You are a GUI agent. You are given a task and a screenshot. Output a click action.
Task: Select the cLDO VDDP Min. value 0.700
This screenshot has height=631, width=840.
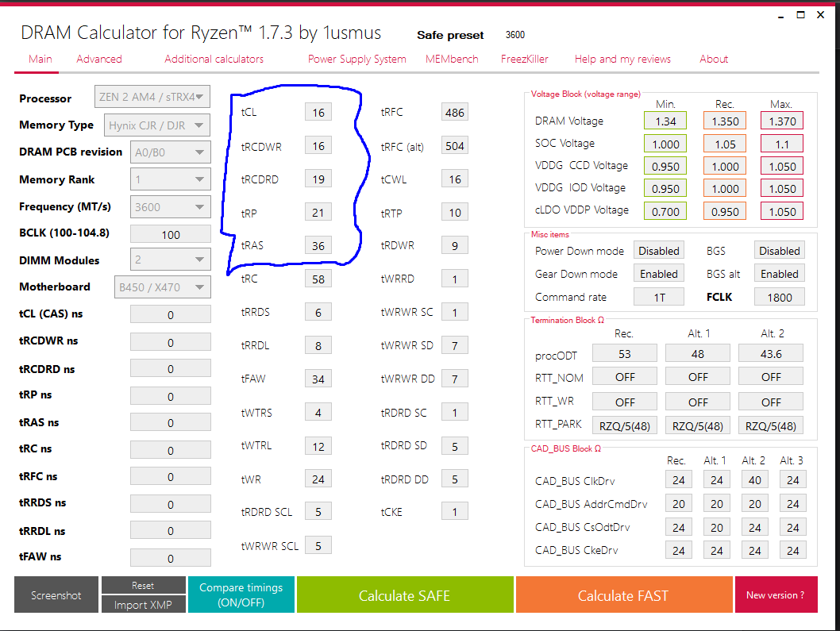pyautogui.click(x=665, y=212)
